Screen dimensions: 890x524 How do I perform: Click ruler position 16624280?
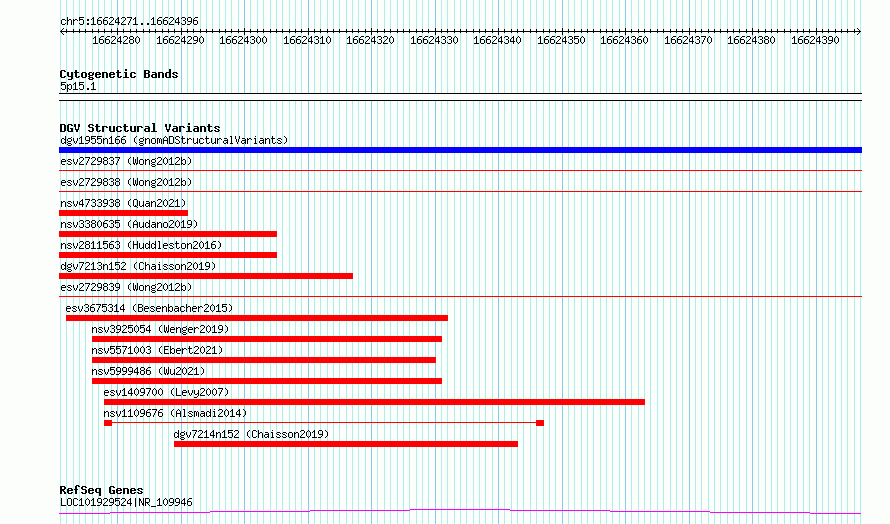tap(116, 40)
